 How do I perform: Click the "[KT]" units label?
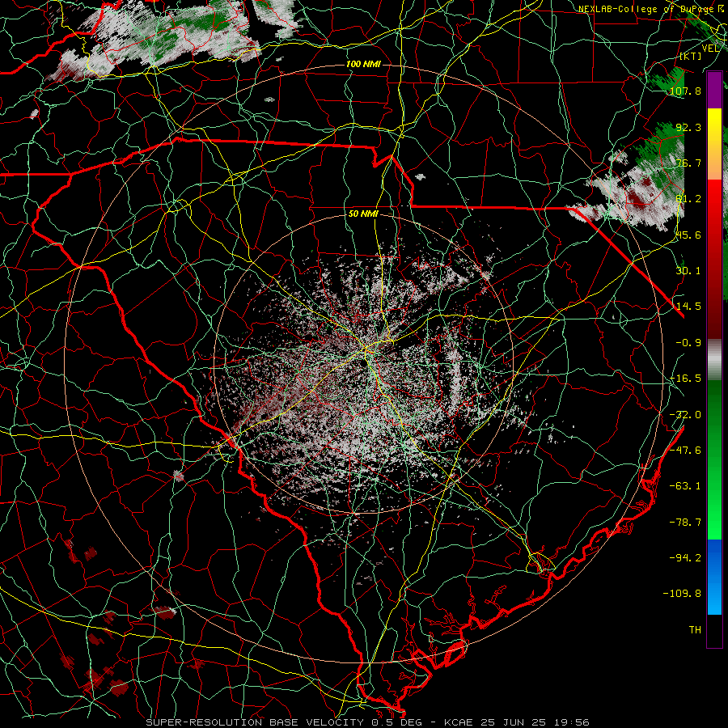point(691,56)
